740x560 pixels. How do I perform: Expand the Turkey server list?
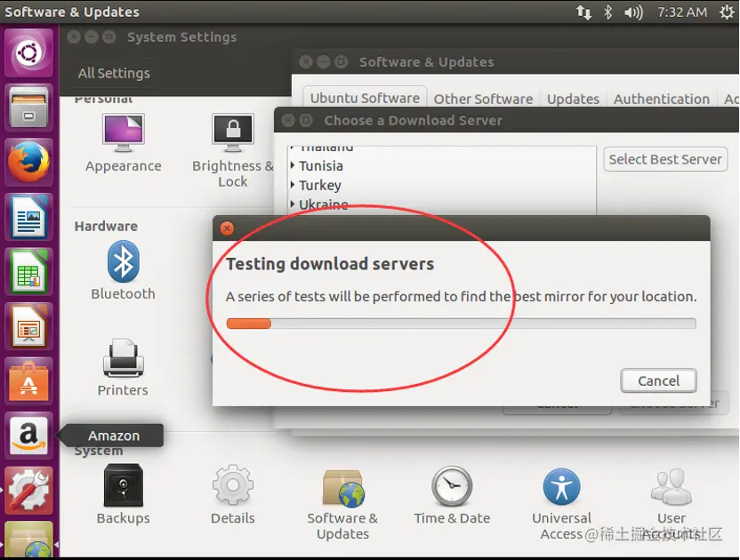(293, 185)
